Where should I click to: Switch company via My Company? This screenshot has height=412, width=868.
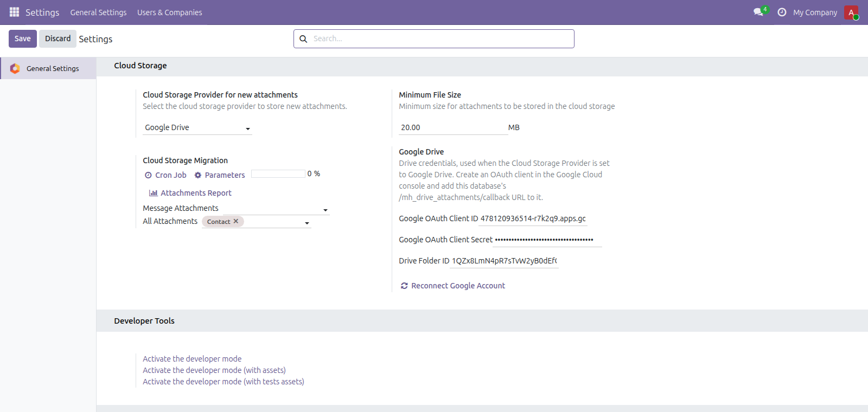click(815, 12)
